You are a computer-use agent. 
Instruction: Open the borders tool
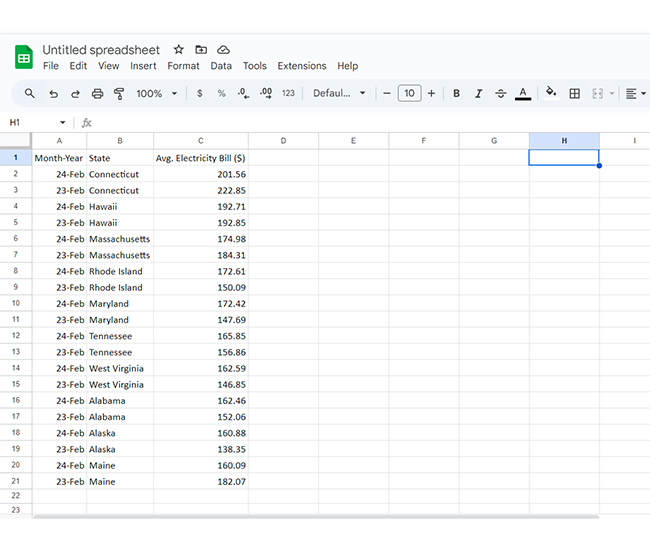pyautogui.click(x=575, y=94)
